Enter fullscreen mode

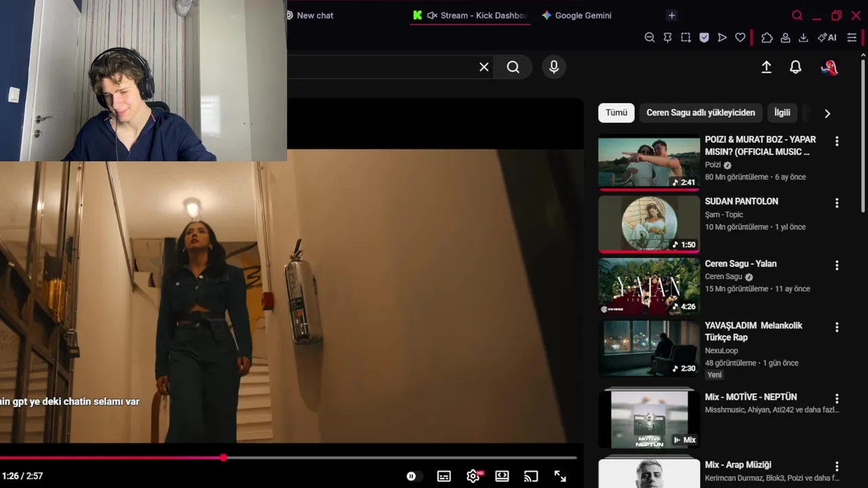click(x=560, y=476)
